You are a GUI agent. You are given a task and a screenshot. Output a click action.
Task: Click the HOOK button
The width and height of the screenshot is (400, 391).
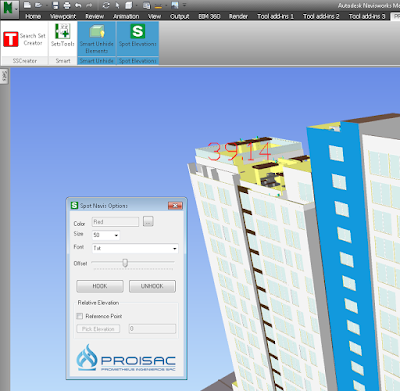[100, 286]
